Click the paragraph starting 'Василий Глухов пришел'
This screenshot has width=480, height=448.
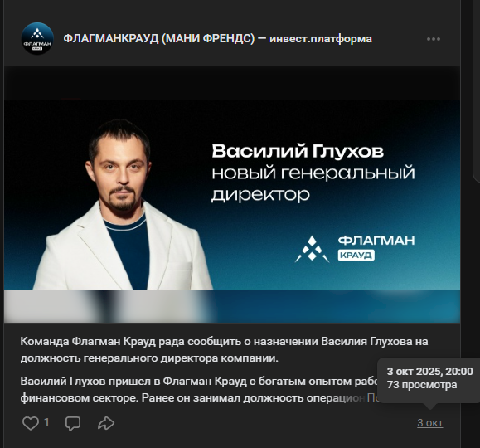(199, 389)
